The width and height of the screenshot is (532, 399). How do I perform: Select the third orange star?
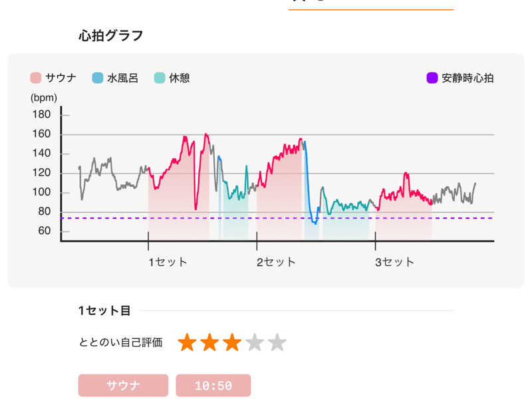pos(232,343)
